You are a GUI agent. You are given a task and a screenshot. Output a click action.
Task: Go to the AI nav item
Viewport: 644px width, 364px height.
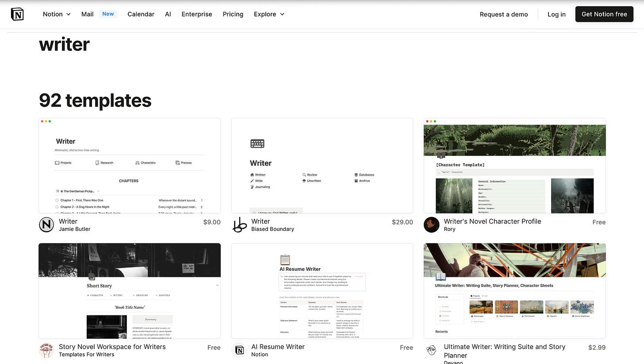tap(168, 14)
